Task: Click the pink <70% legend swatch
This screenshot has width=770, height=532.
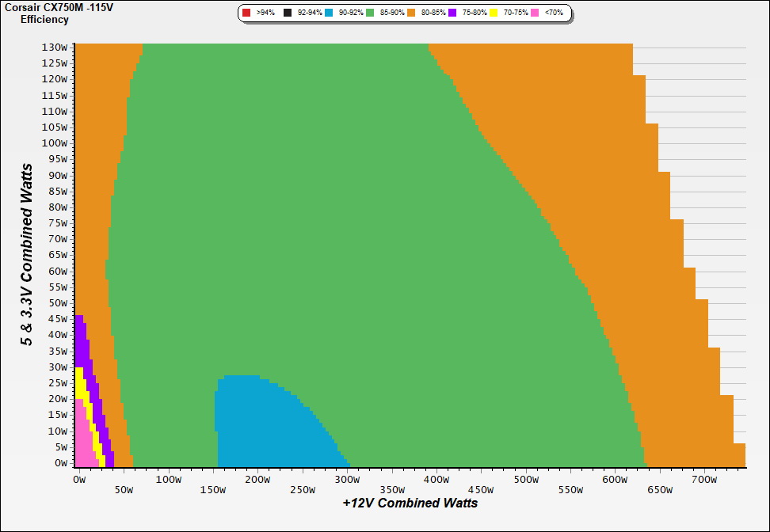Action: [536, 13]
